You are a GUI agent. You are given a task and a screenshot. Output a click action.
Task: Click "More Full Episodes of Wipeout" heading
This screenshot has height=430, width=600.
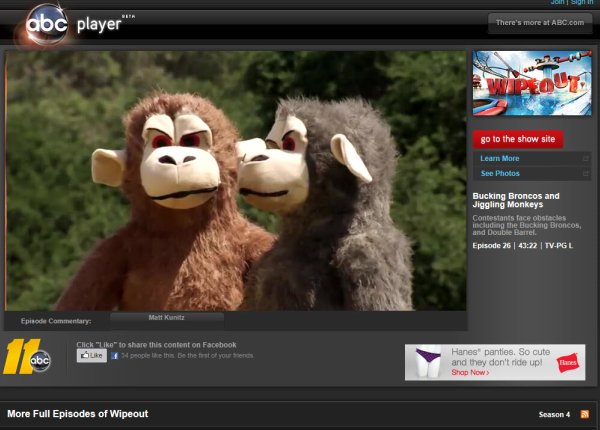78,414
